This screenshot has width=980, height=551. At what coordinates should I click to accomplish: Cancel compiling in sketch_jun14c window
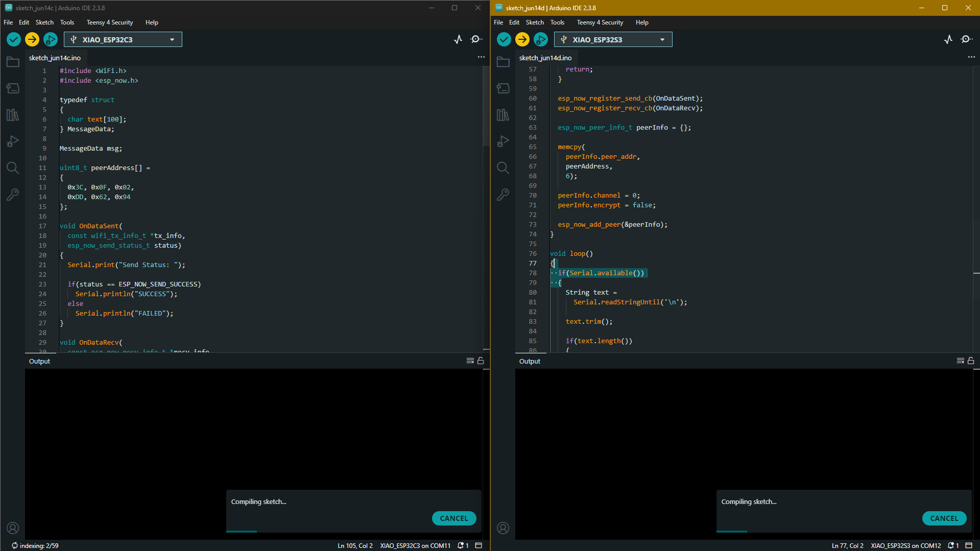(454, 518)
